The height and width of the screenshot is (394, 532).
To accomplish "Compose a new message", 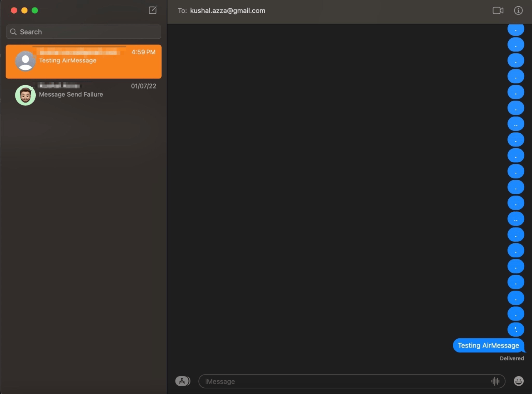I will tap(153, 10).
